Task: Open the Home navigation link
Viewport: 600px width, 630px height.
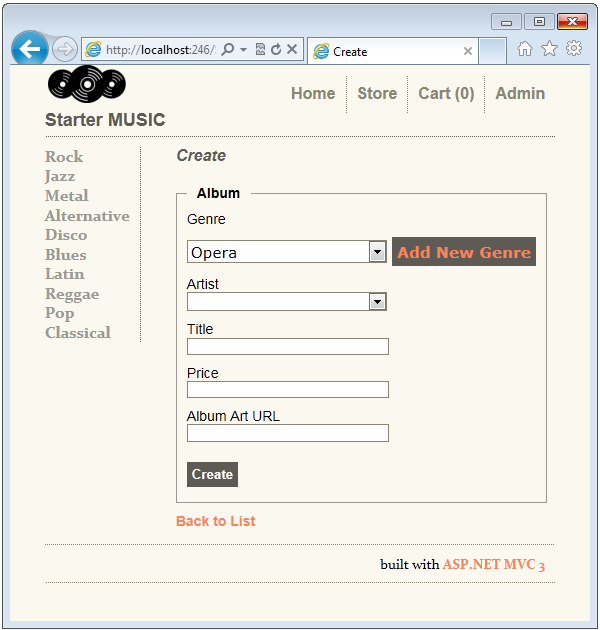Action: [x=313, y=93]
